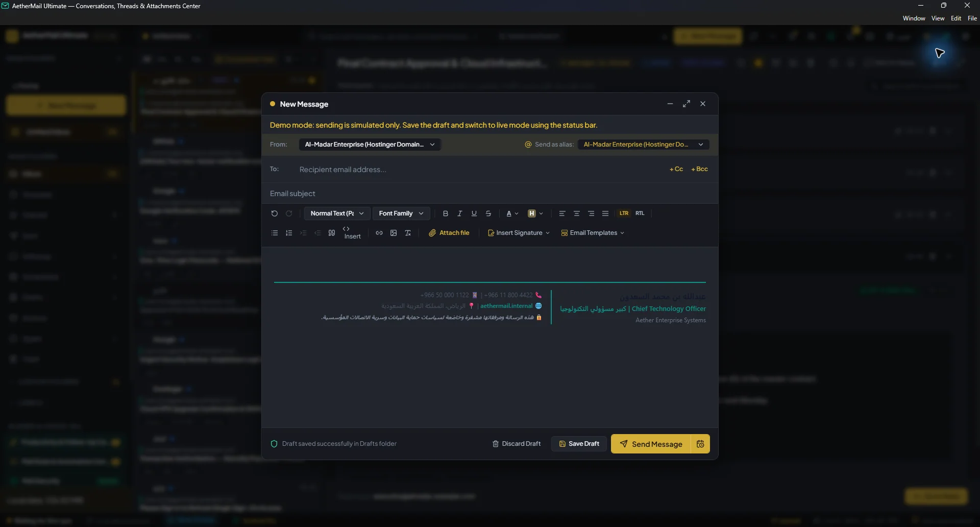Toggle underline formatting
Image resolution: width=980 pixels, height=527 pixels.
474,213
